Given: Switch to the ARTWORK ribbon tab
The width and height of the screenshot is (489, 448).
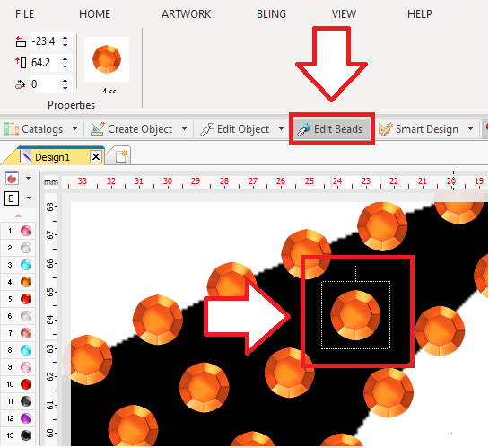Looking at the screenshot, I should (x=187, y=14).
